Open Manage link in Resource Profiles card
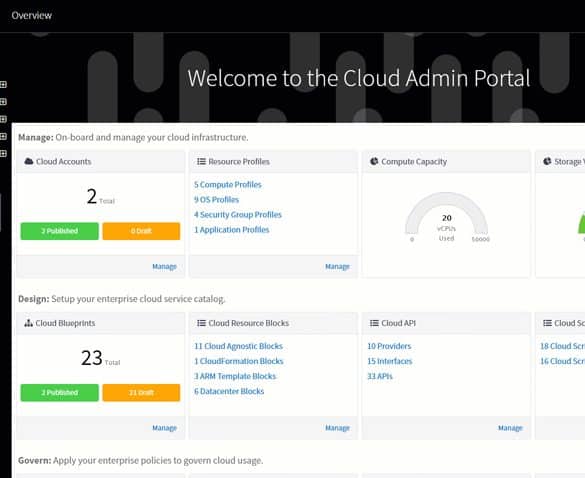 (337, 266)
